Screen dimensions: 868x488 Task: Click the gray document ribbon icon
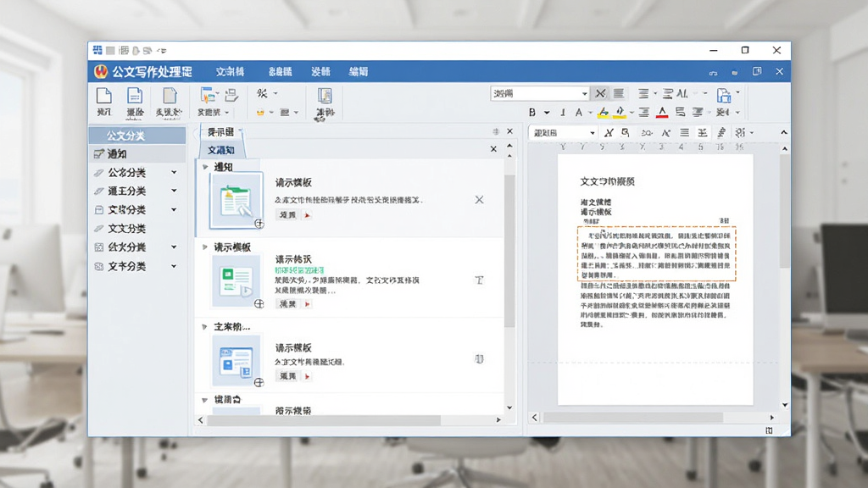tap(170, 96)
